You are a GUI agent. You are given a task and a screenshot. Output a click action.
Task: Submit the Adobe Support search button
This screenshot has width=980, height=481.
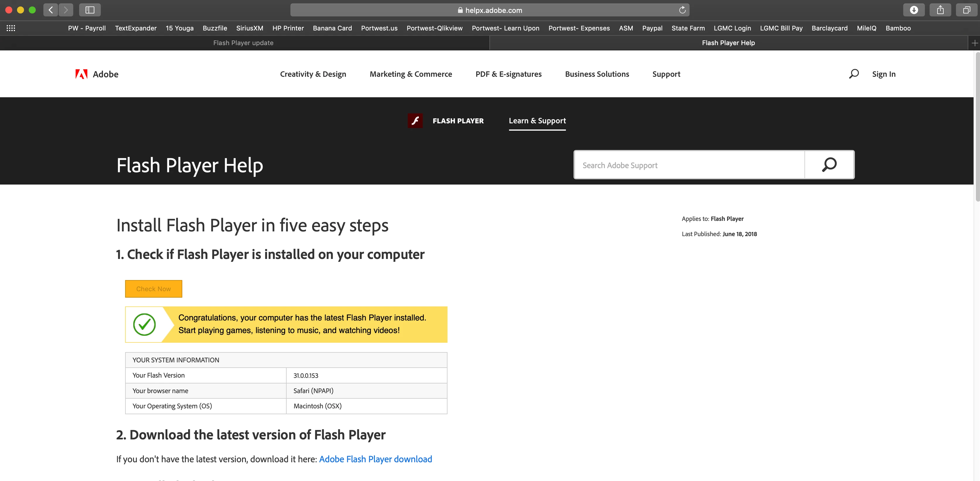(x=829, y=165)
